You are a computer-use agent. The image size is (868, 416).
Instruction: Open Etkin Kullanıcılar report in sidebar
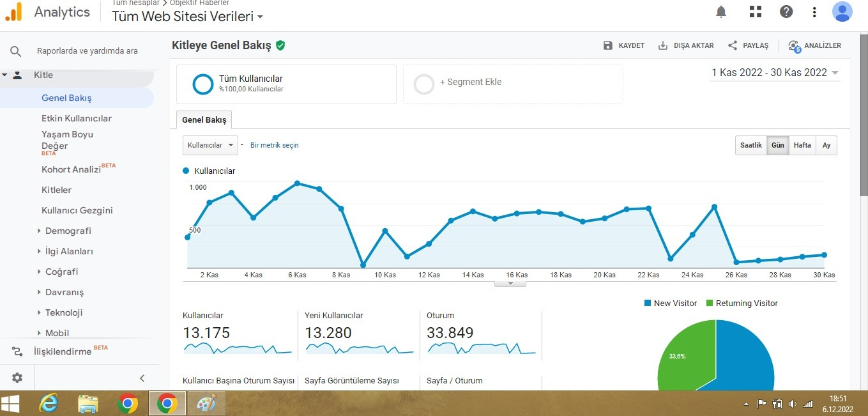pyautogui.click(x=77, y=118)
